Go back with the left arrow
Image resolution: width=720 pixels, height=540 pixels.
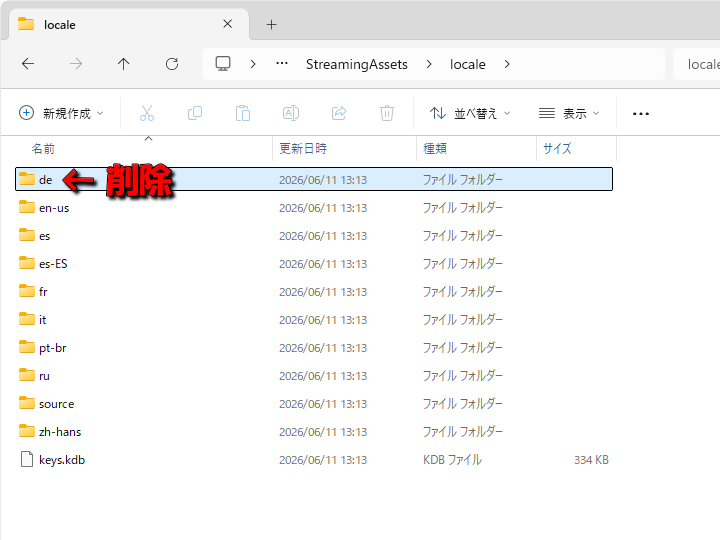pyautogui.click(x=28, y=64)
